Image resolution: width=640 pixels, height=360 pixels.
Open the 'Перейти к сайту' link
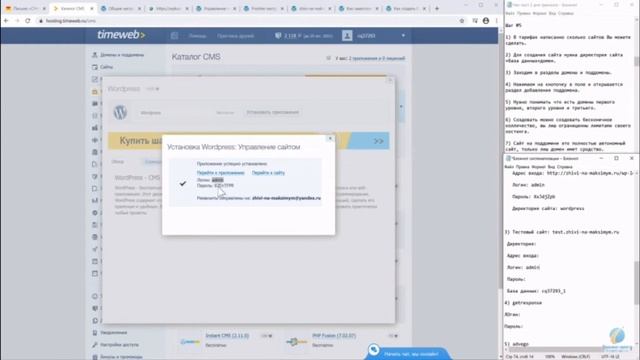coord(268,173)
